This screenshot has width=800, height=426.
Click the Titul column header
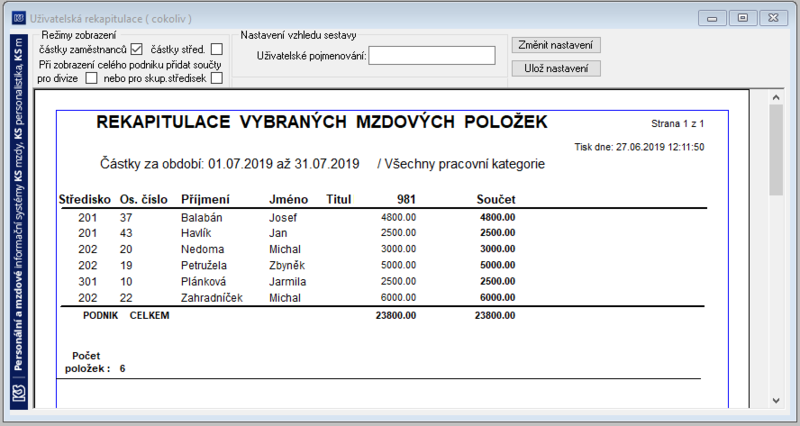[339, 199]
